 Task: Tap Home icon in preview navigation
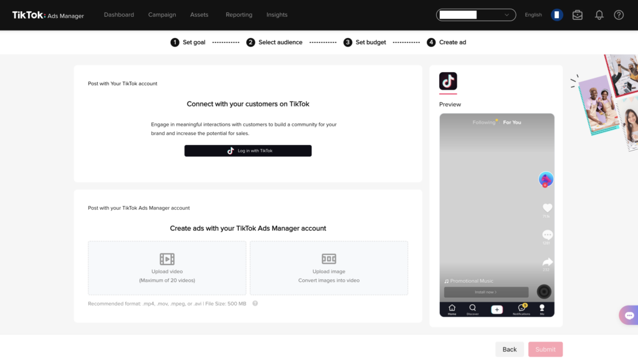point(452,310)
